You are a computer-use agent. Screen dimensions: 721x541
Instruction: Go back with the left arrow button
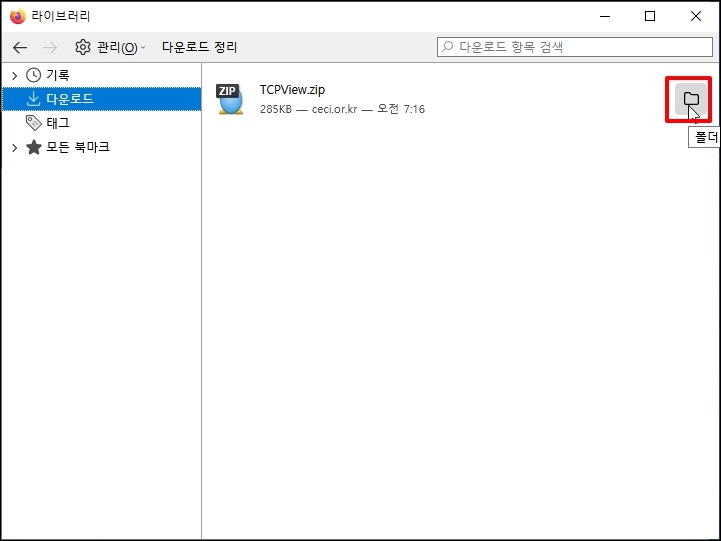pyautogui.click(x=20, y=47)
